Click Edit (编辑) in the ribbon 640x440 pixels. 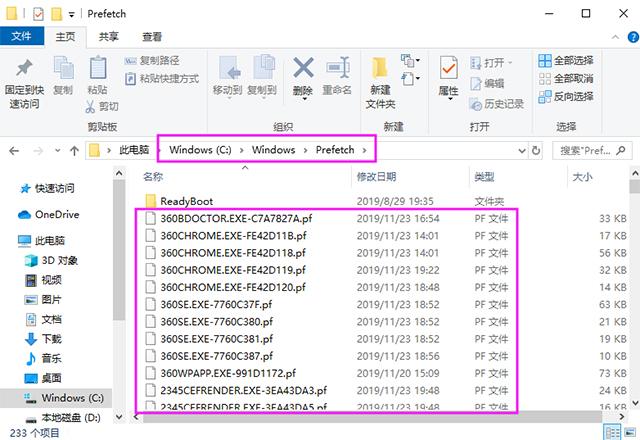(487, 84)
